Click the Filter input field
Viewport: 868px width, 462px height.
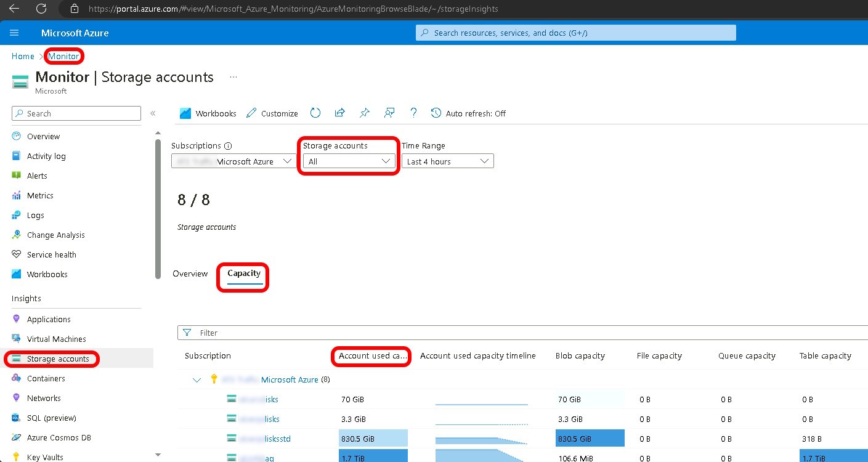point(524,333)
